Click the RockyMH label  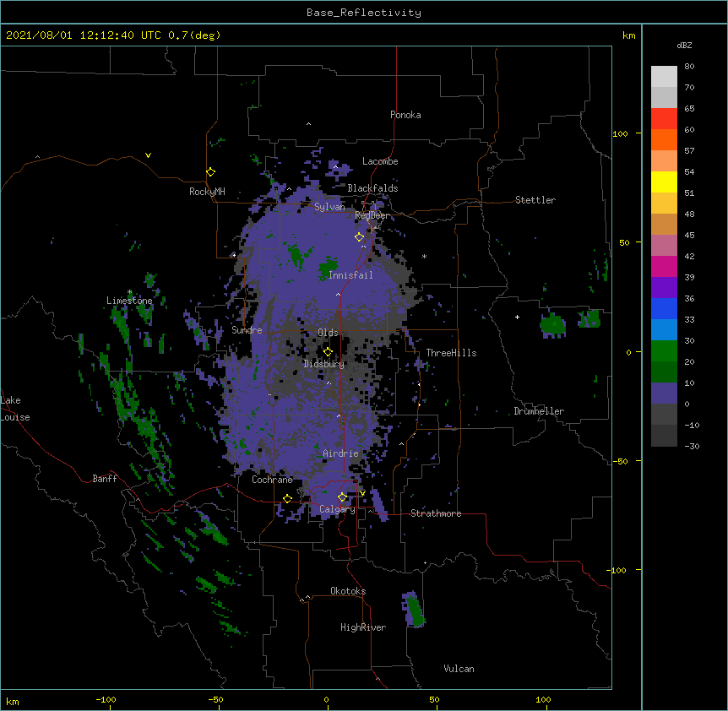(207, 192)
